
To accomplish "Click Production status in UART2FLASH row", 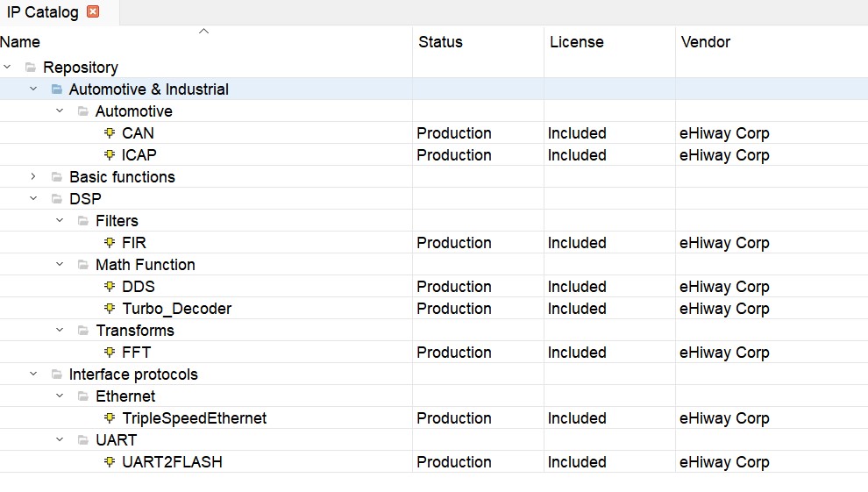I will [x=454, y=462].
